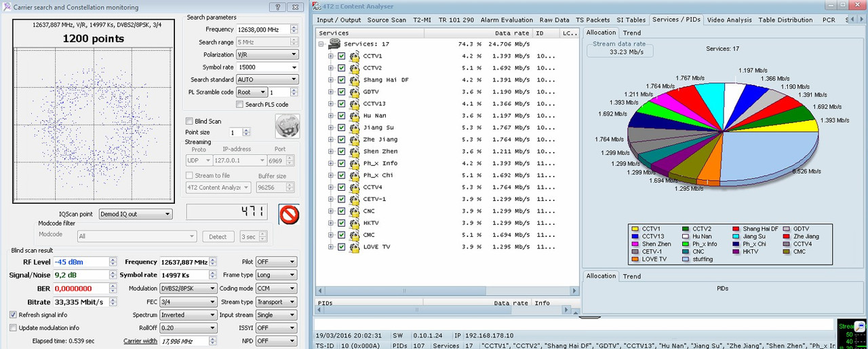Uncheck the Shang Hai DF service checkbox

[342, 80]
